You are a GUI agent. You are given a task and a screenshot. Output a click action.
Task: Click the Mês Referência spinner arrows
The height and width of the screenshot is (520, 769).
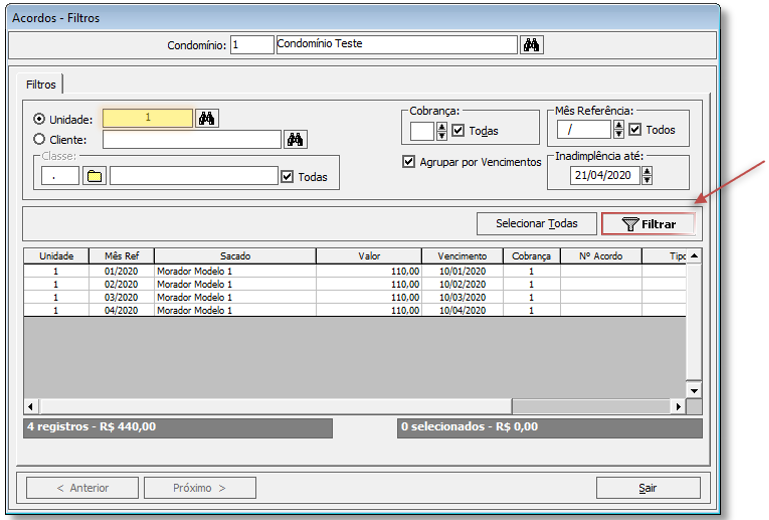[x=619, y=130]
